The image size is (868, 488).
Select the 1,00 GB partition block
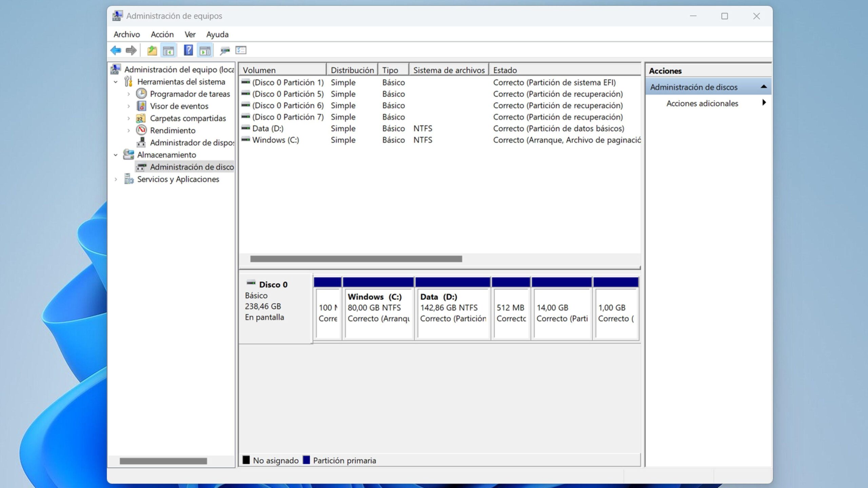pyautogui.click(x=616, y=308)
